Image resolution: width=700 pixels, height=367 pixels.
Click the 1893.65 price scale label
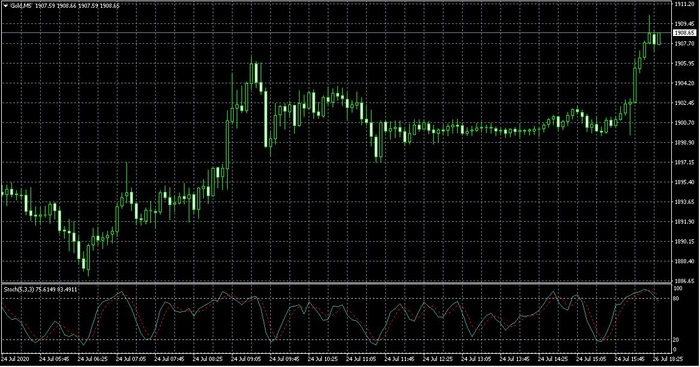684,202
